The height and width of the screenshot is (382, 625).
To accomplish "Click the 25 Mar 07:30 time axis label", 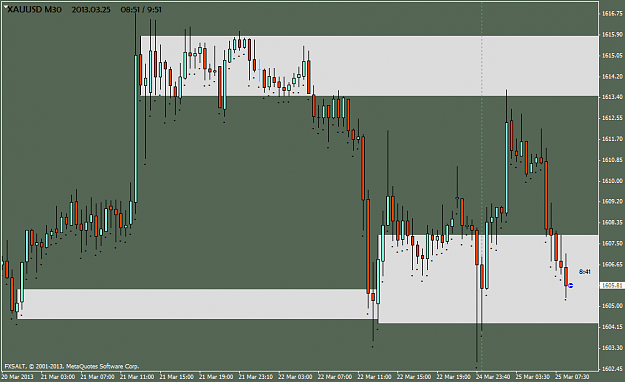I will 572,377.
